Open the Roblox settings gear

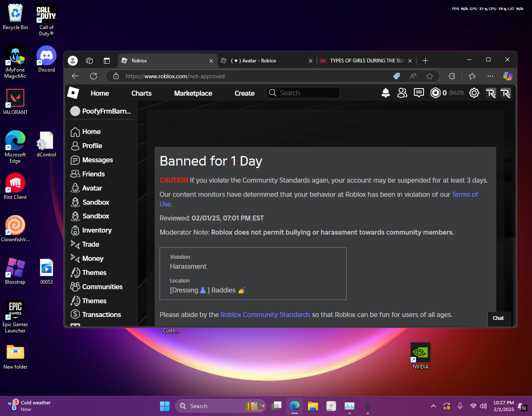pos(474,93)
